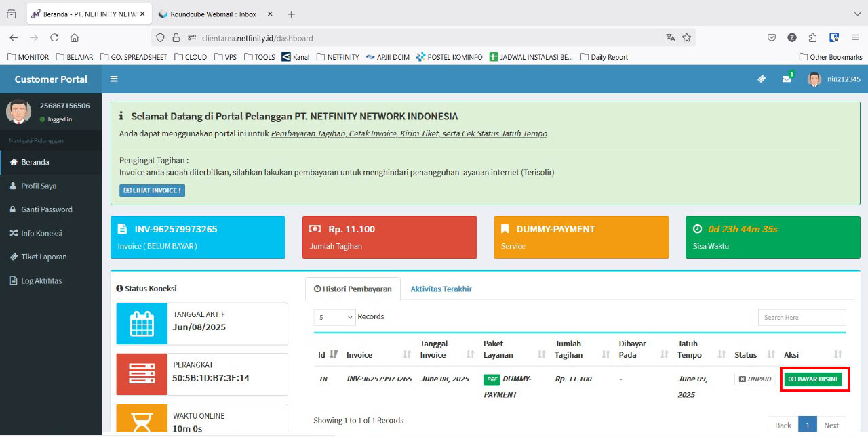Image resolution: width=868 pixels, height=437 pixels.
Task: Open the records per page dropdown
Action: point(335,317)
